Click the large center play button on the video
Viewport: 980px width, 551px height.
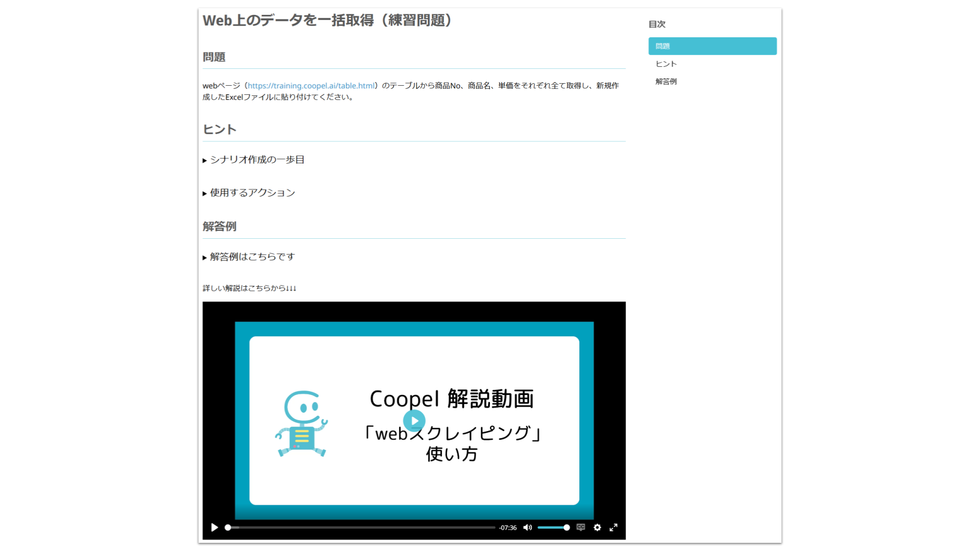coord(414,421)
